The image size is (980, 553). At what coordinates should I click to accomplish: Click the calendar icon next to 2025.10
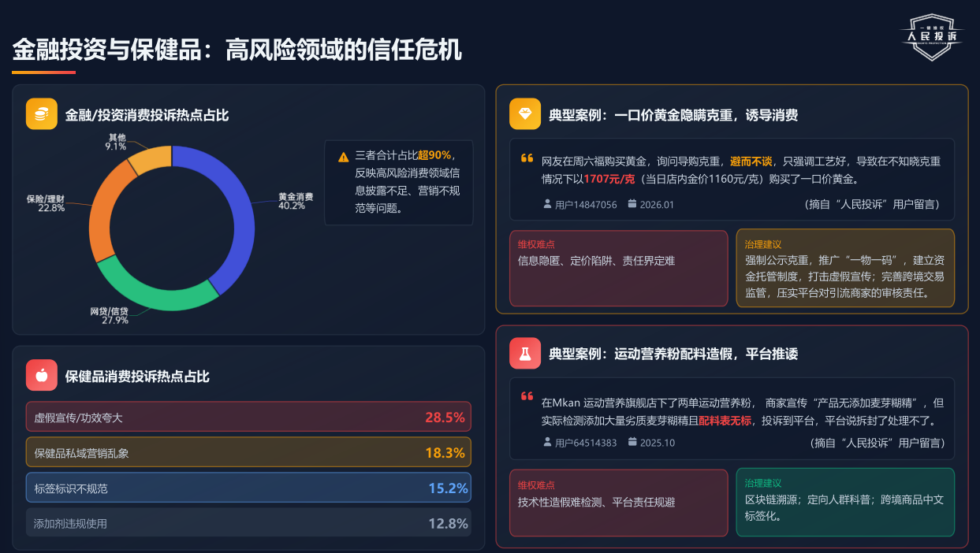(632, 442)
